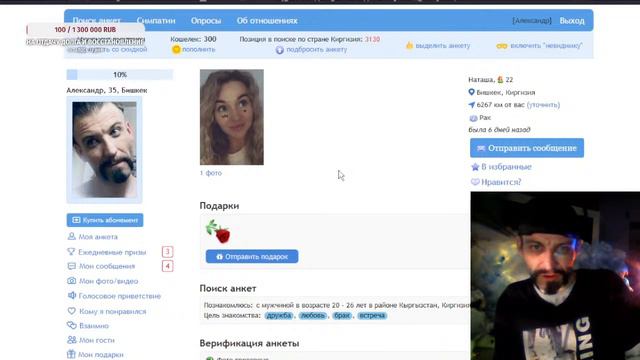Click the gift icon for Мои подарки
The image size is (640, 360).
pos(71,354)
